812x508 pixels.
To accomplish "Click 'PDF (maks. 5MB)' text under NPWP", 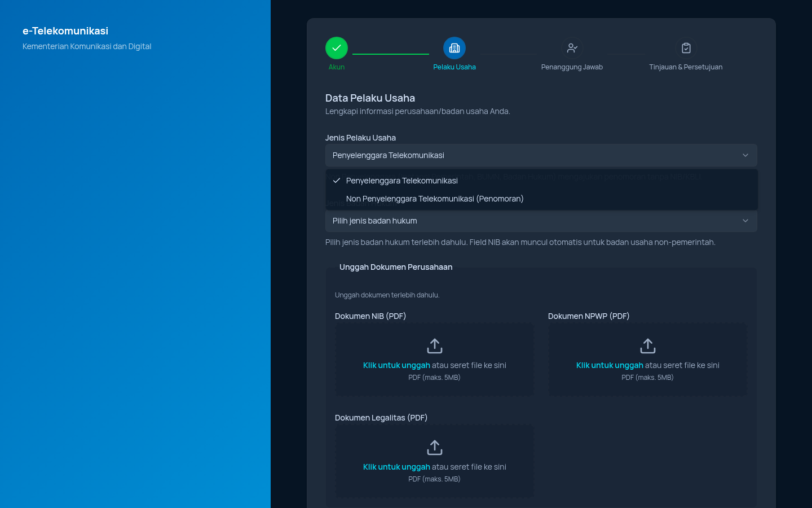I will 647,378.
